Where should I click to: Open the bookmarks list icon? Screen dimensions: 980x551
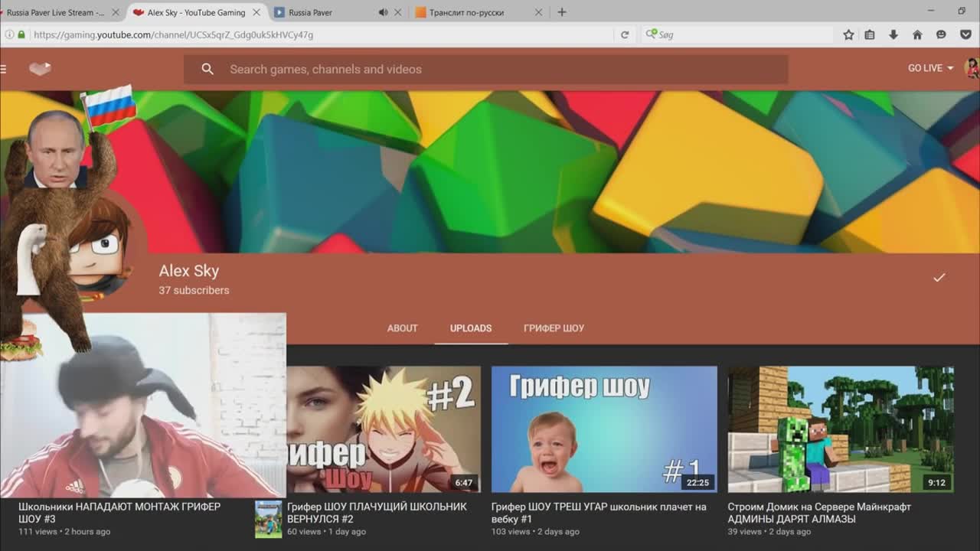870,34
